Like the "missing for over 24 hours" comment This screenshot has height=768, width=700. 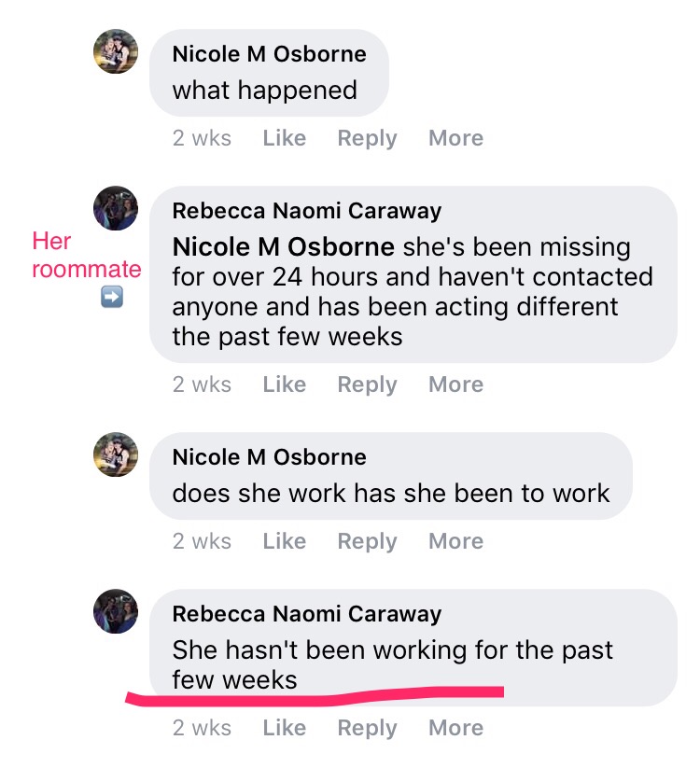tap(284, 384)
